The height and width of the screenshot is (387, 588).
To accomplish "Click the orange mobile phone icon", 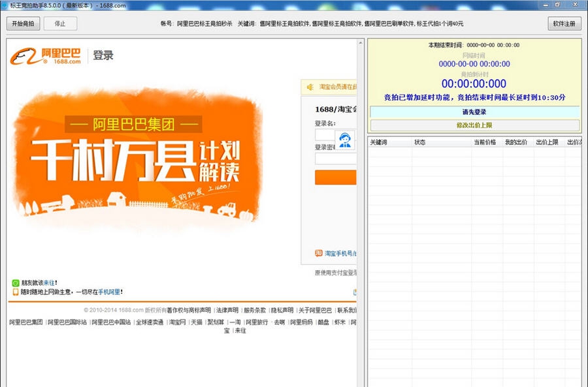I will (16, 292).
